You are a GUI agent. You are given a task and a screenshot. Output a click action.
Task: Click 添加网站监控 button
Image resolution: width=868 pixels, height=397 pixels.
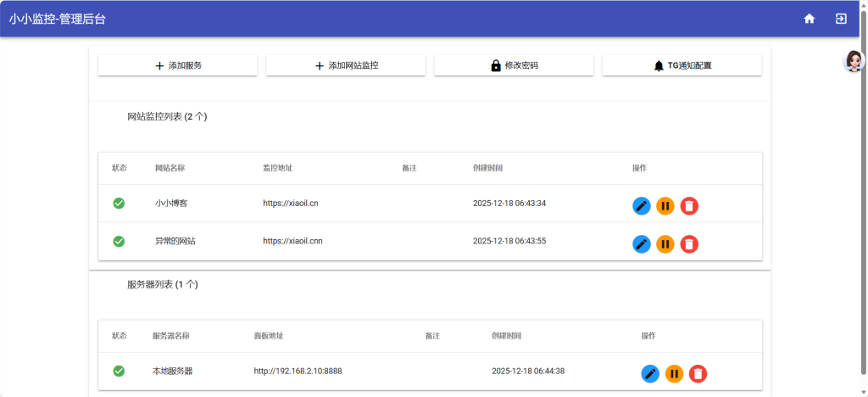tap(346, 65)
